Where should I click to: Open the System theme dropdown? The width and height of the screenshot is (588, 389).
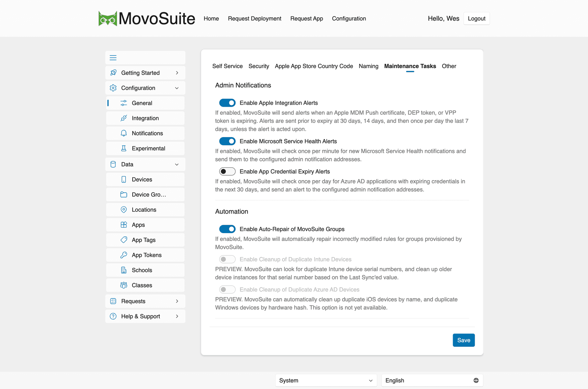[326, 381]
